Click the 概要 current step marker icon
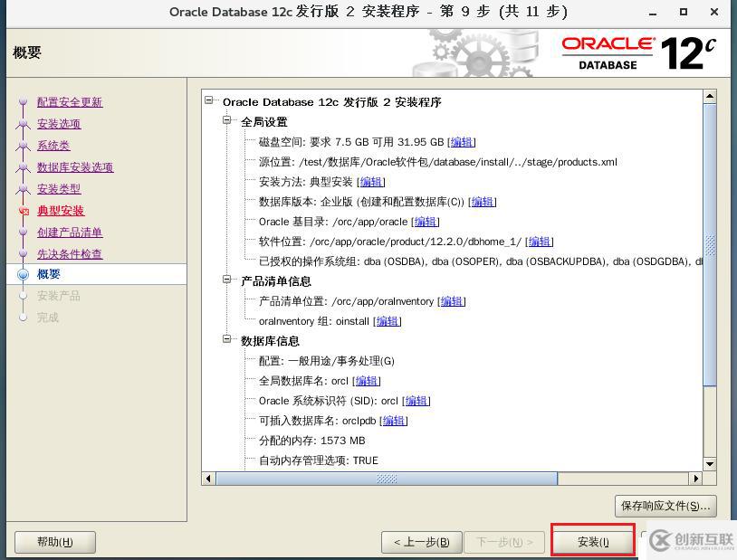Screen dimensions: 737x560 23,274
